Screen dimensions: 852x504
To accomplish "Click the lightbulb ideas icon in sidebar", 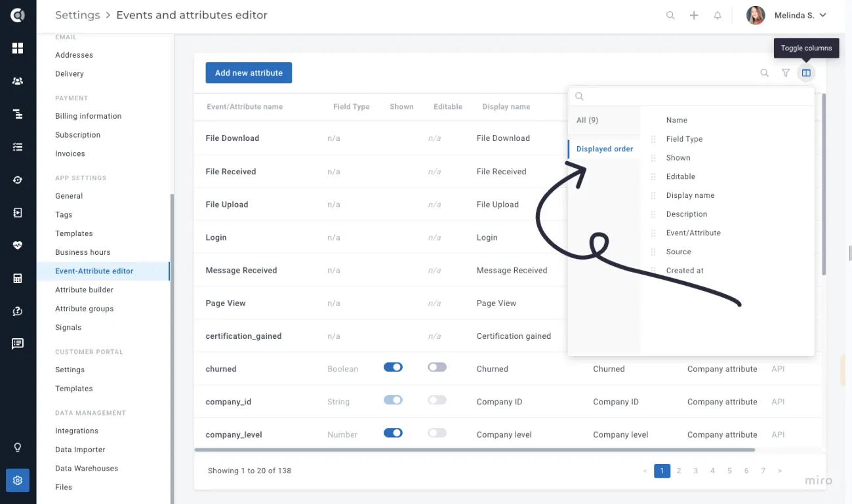I will [x=18, y=448].
